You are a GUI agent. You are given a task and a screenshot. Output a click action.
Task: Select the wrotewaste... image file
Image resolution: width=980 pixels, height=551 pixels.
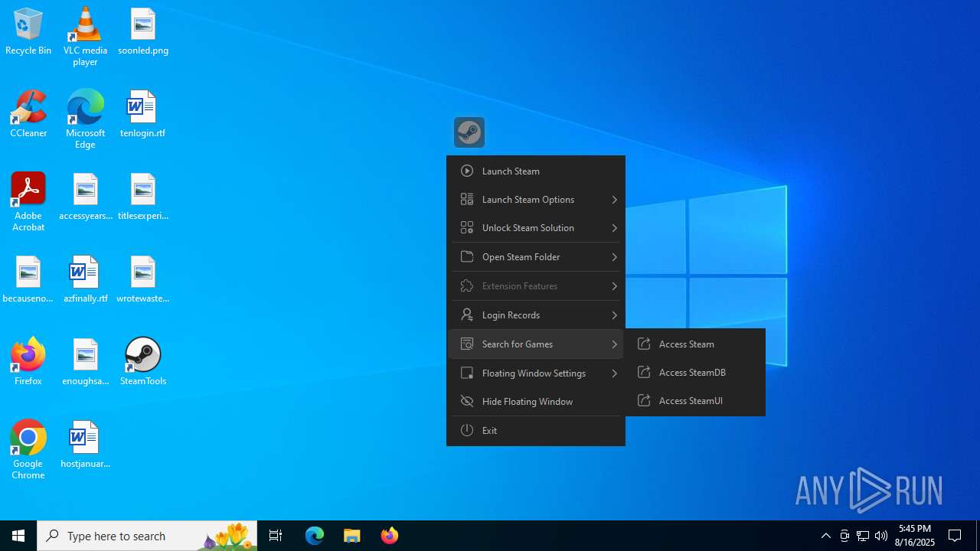(x=143, y=279)
